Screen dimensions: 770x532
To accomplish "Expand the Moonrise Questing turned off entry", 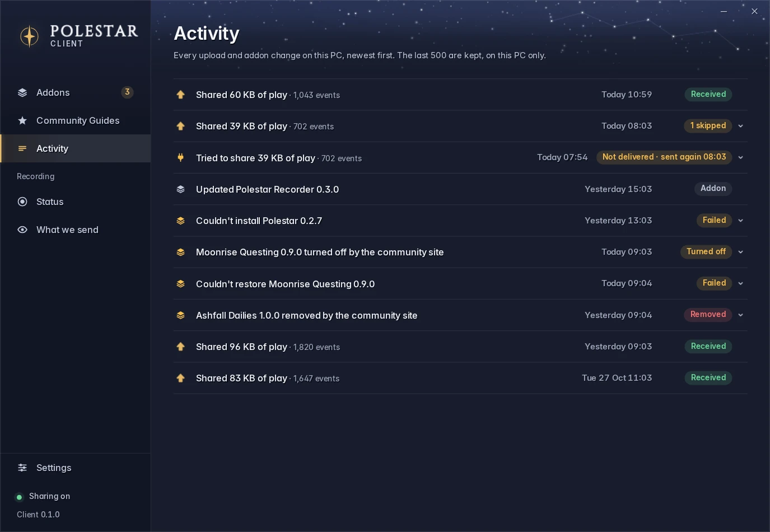I will tap(741, 252).
